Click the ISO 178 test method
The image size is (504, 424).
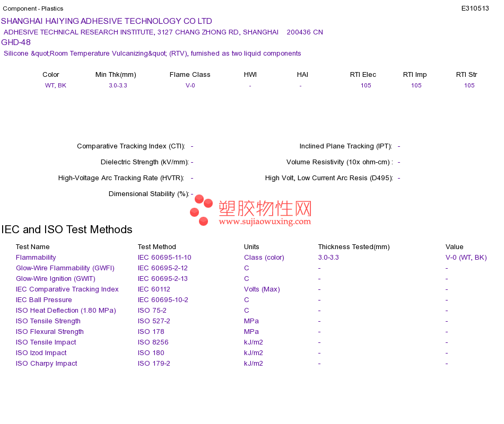click(151, 331)
